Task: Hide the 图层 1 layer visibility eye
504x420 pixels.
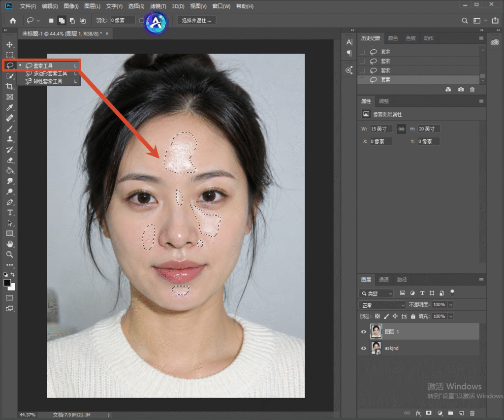Action: coord(364,331)
